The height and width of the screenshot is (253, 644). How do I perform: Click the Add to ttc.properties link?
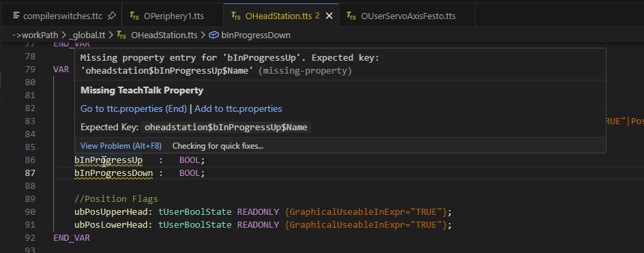[238, 109]
